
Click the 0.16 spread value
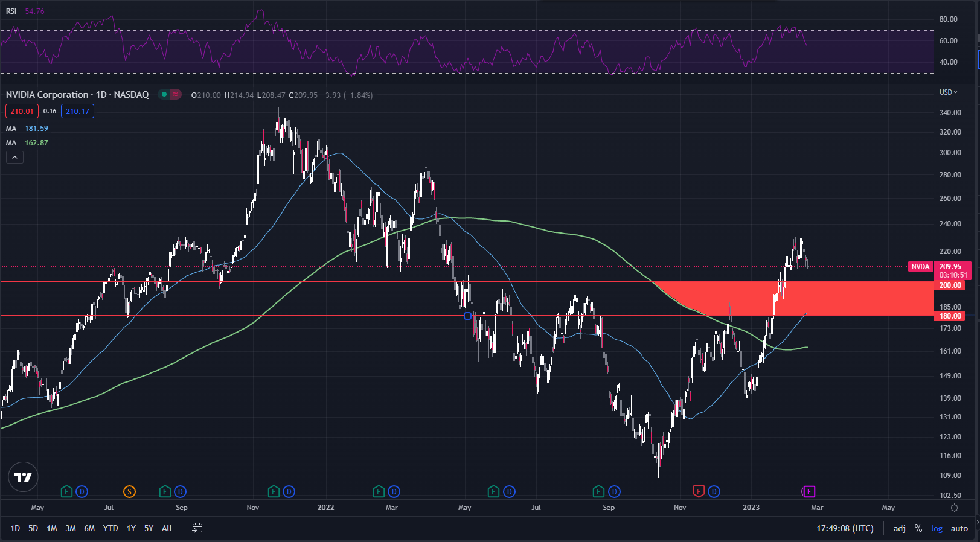tap(50, 111)
